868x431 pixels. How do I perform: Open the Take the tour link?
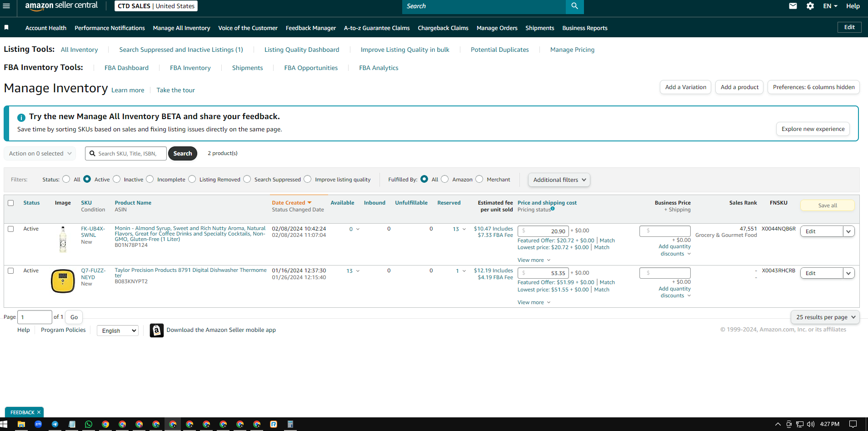[175, 90]
